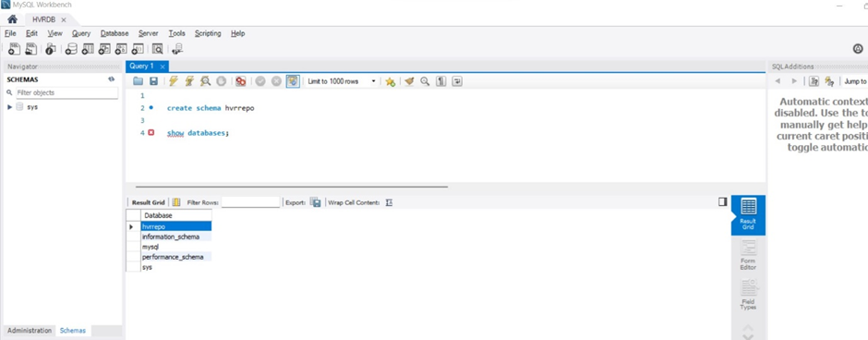The height and width of the screenshot is (340, 868).
Task: Click the Database column header
Action: pyautogui.click(x=176, y=215)
